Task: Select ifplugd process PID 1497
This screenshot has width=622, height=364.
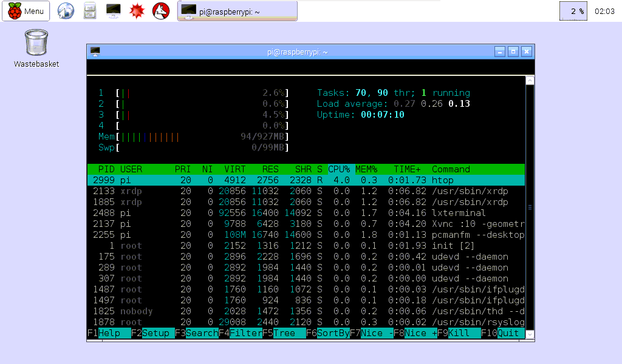Action: (306, 300)
